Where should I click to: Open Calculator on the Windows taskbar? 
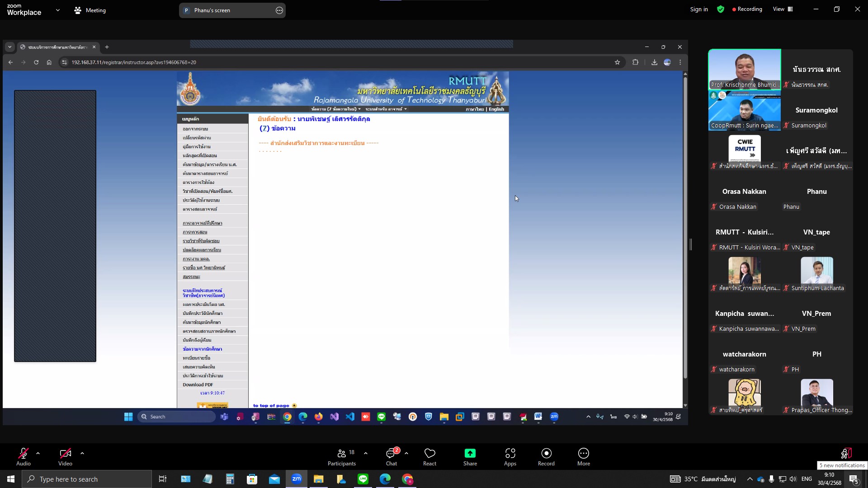[x=230, y=479]
